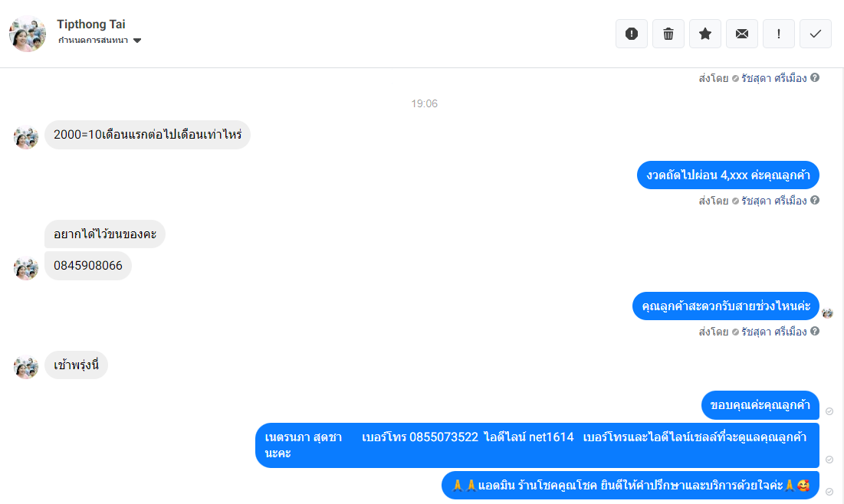Mark conversation unread with envelope icon
The height and width of the screenshot is (504, 844).
pyautogui.click(x=742, y=34)
